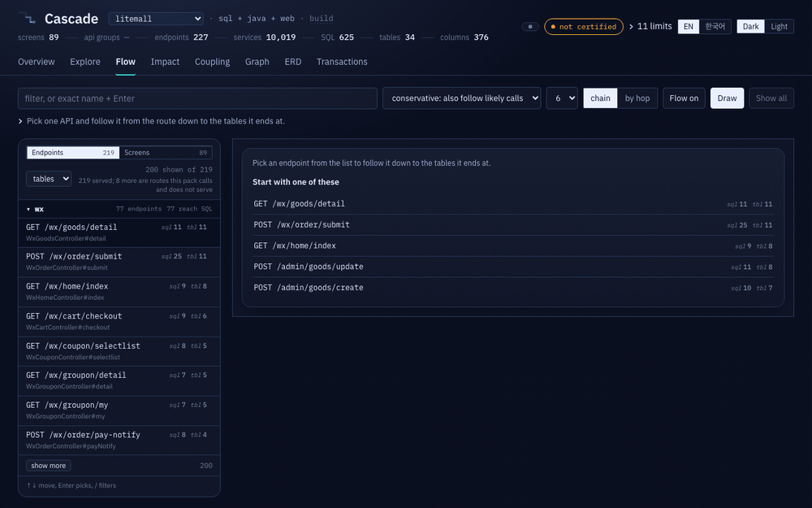Click the build link in the header
This screenshot has width=812, height=508.
tap(321, 19)
